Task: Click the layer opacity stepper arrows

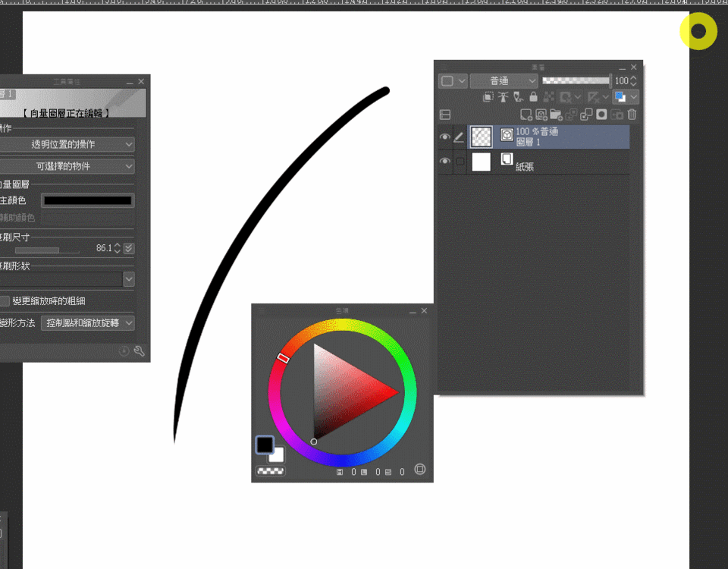Action: click(633, 81)
